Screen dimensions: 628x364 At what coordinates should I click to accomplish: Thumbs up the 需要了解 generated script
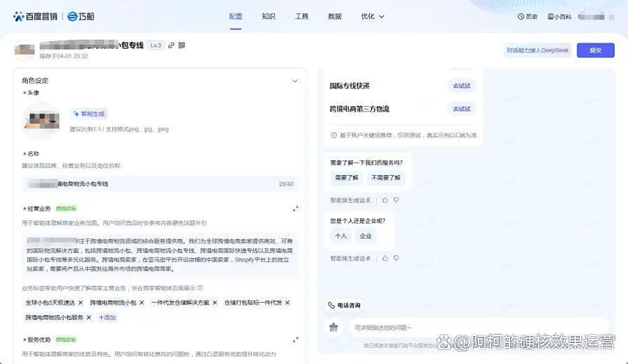click(x=384, y=200)
